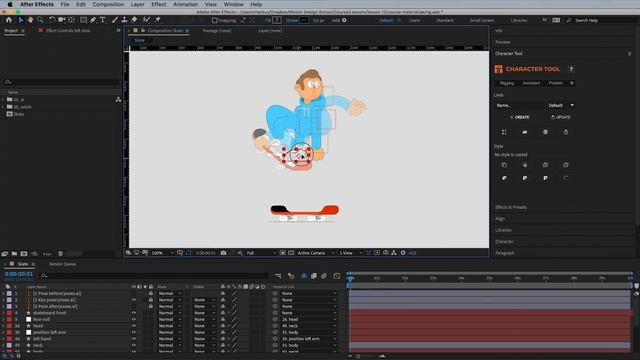Click the snapshot camera icon below viewer
Viewport: 640px width, 360px height.
[223, 253]
